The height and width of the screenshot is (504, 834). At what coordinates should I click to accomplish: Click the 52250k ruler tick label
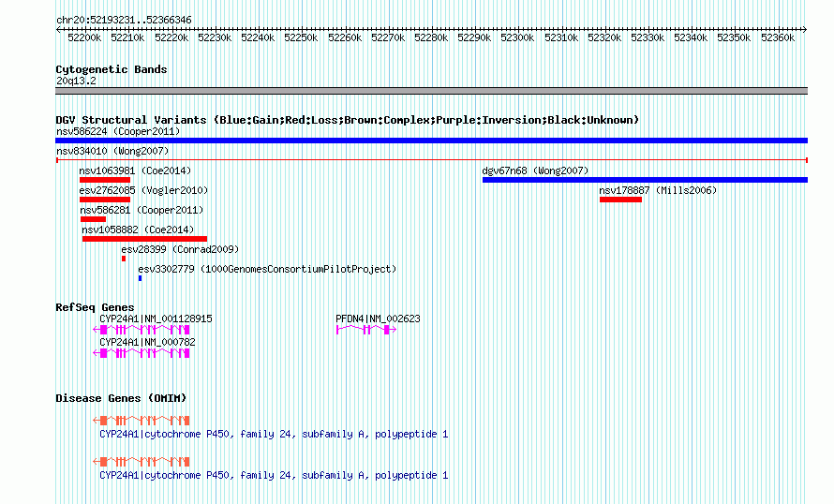[x=301, y=37]
